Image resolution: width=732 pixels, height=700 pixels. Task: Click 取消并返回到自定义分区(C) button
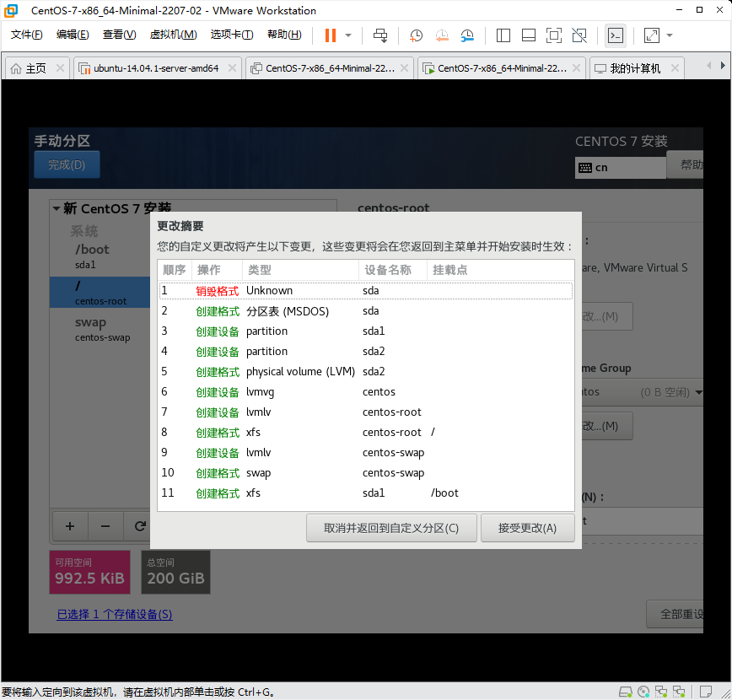pos(391,528)
